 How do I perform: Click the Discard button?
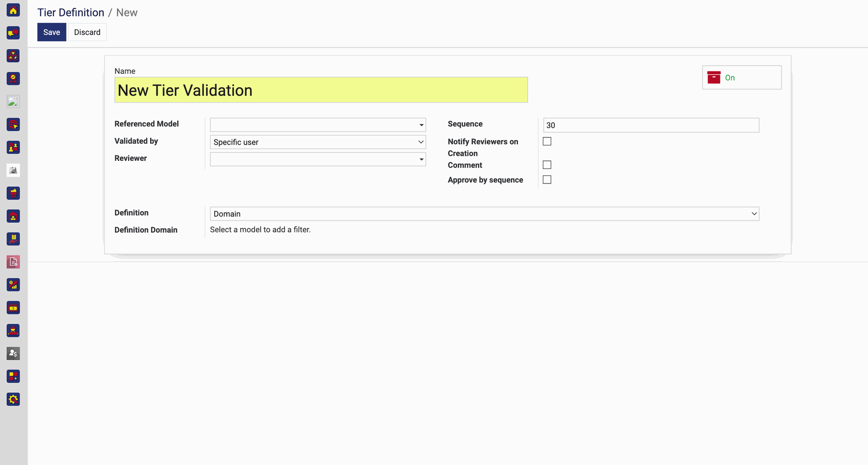click(x=87, y=32)
